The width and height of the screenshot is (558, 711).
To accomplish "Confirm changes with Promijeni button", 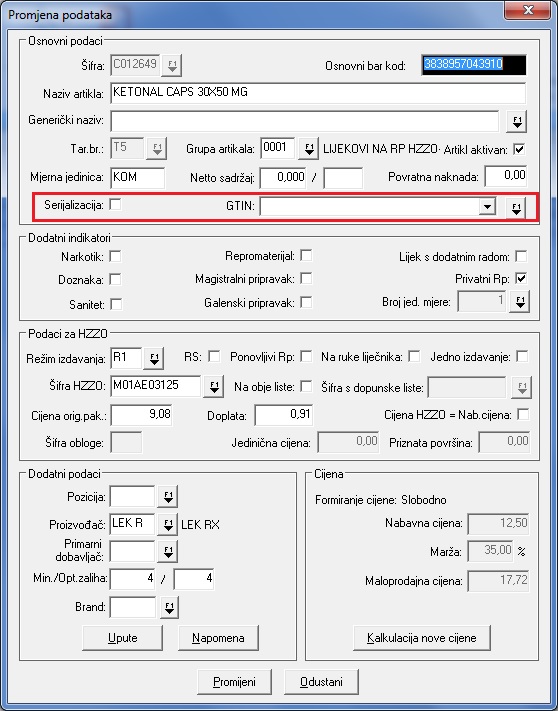I will point(234,682).
